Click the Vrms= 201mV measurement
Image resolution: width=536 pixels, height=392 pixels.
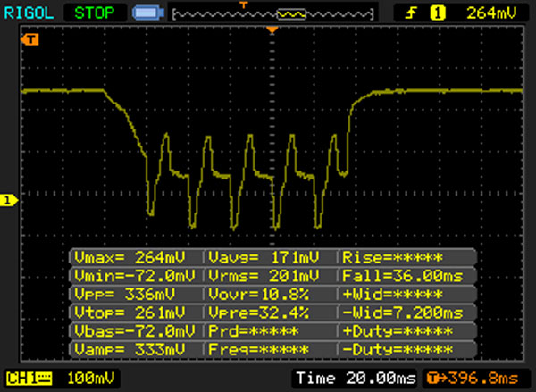[x=271, y=275]
